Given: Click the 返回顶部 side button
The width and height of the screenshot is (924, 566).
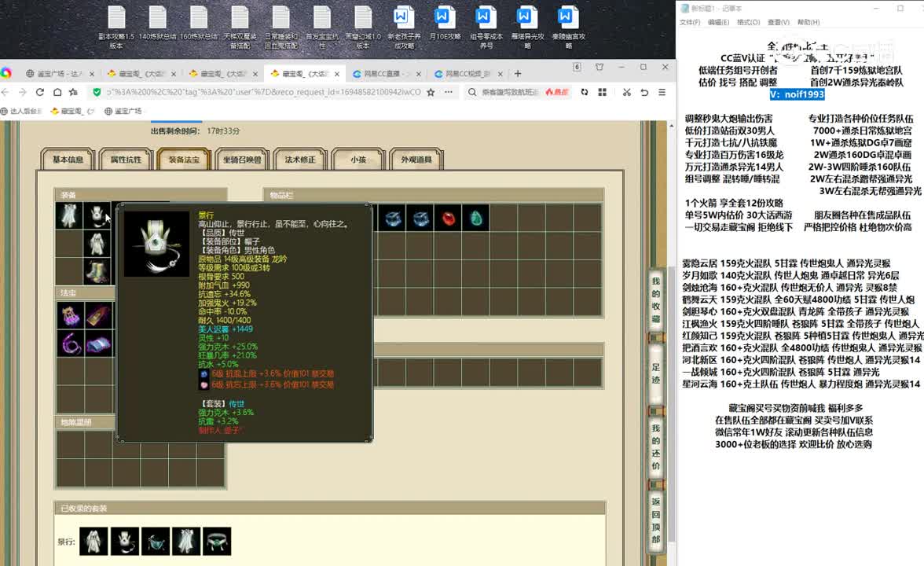Looking at the screenshot, I should pos(656,520).
